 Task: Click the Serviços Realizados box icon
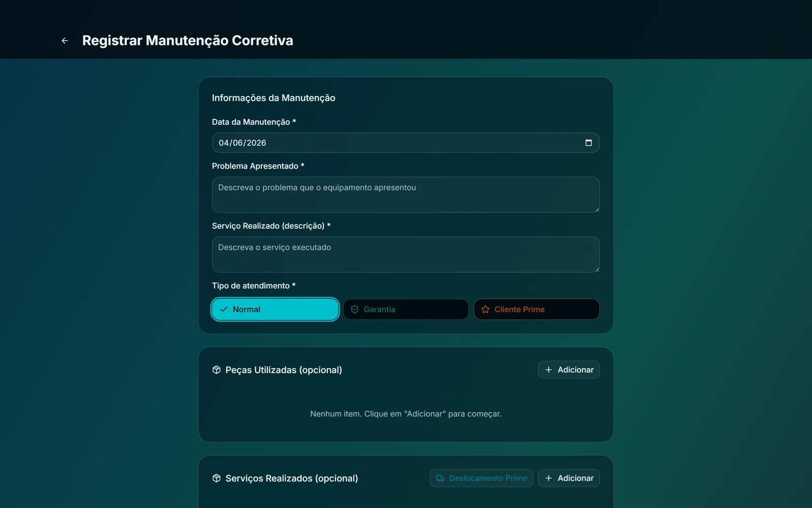pyautogui.click(x=217, y=478)
